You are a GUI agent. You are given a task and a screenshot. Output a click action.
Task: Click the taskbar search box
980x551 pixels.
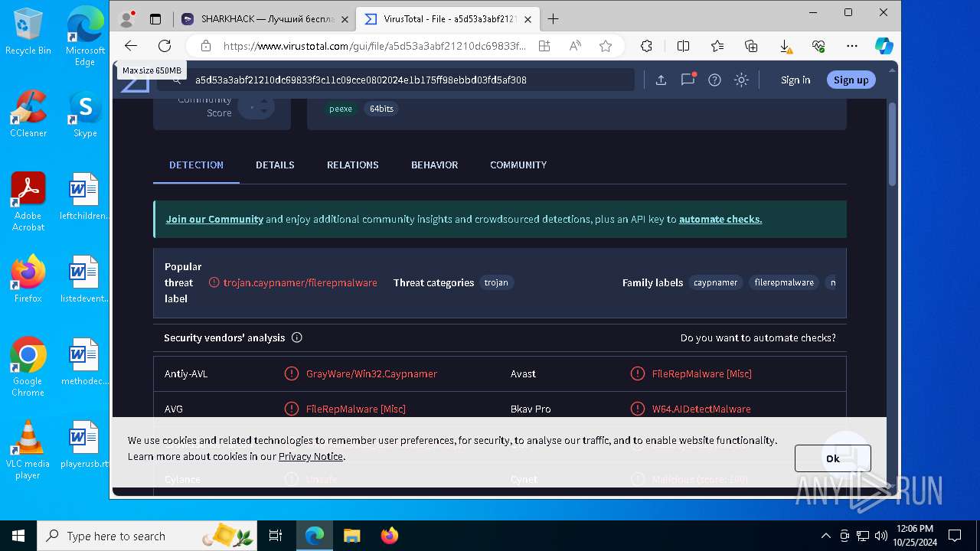[x=147, y=536]
